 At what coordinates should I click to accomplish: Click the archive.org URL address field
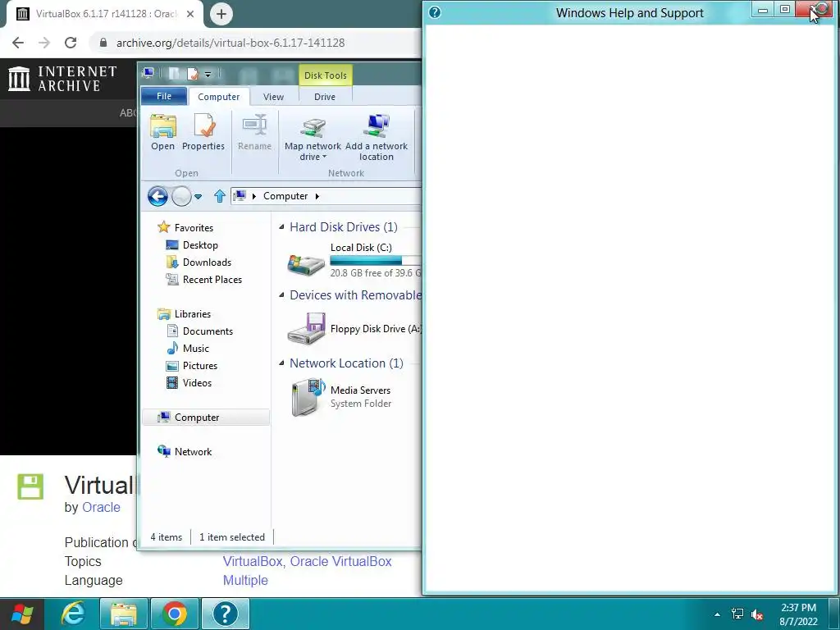(x=231, y=43)
